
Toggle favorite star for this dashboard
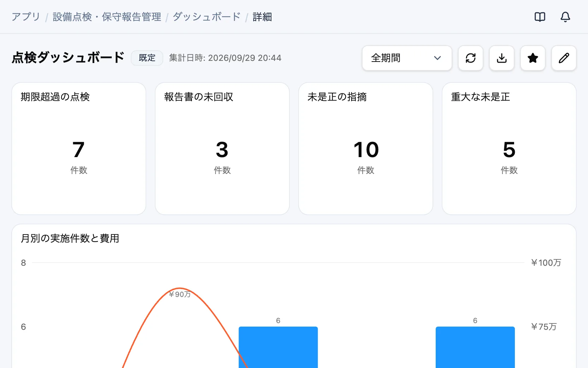(533, 58)
